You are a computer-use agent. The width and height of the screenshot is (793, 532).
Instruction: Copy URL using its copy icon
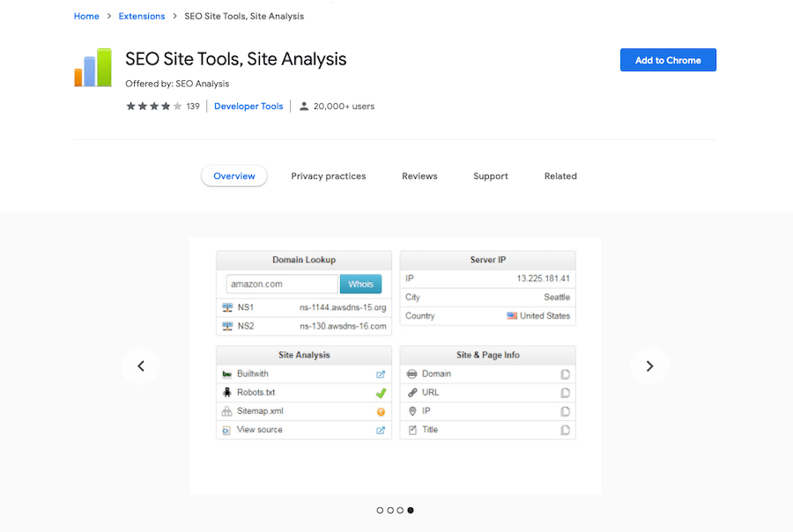565,393
